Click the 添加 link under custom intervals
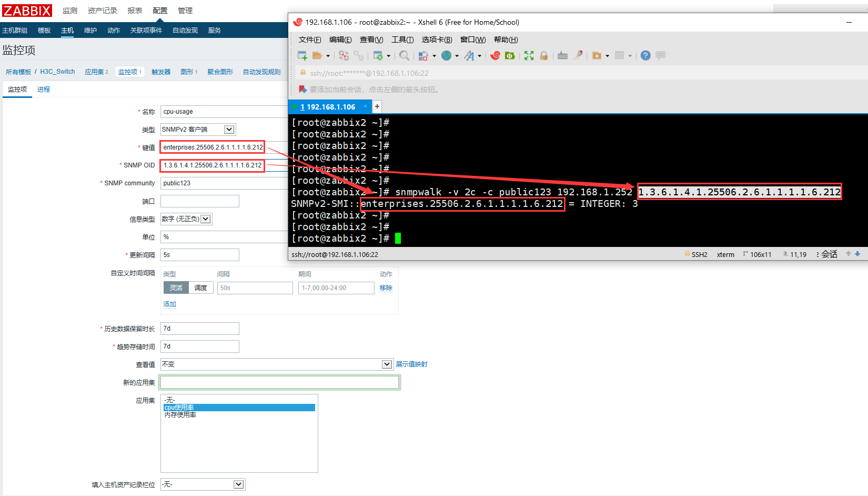This screenshot has width=868, height=496. 169,304
